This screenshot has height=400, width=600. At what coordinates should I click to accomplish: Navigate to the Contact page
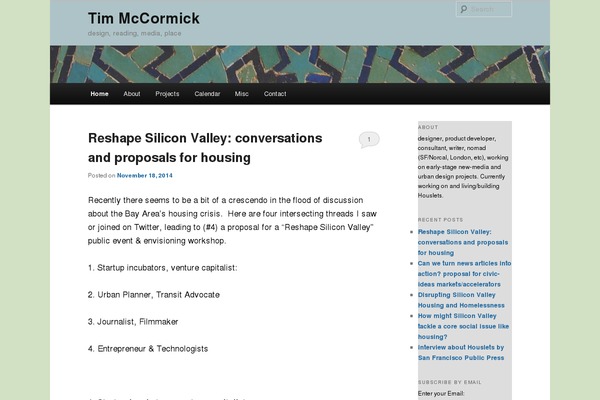[x=275, y=94]
